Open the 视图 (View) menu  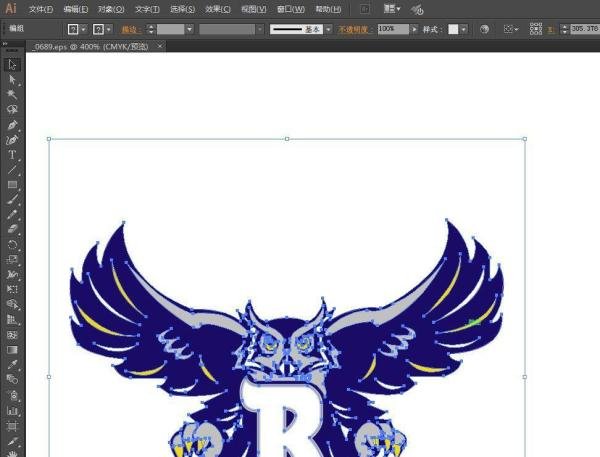(x=254, y=9)
